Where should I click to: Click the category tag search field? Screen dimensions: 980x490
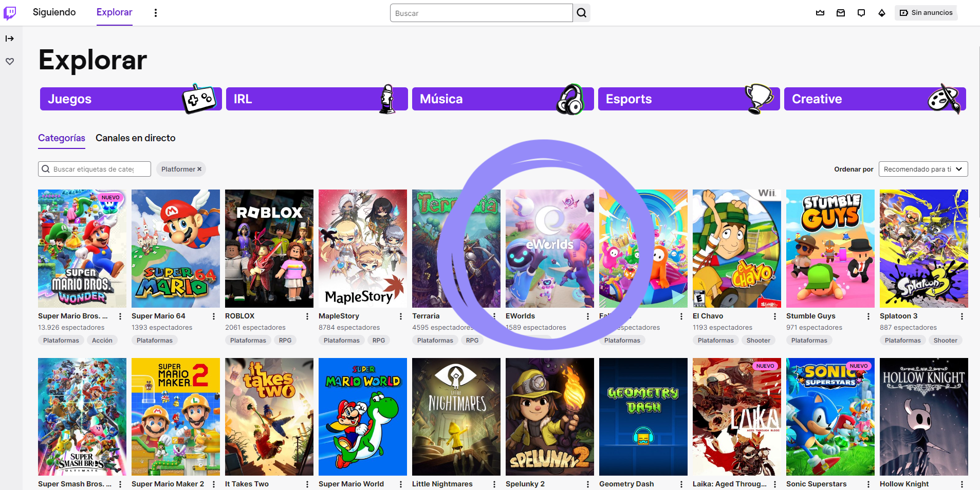(x=94, y=168)
